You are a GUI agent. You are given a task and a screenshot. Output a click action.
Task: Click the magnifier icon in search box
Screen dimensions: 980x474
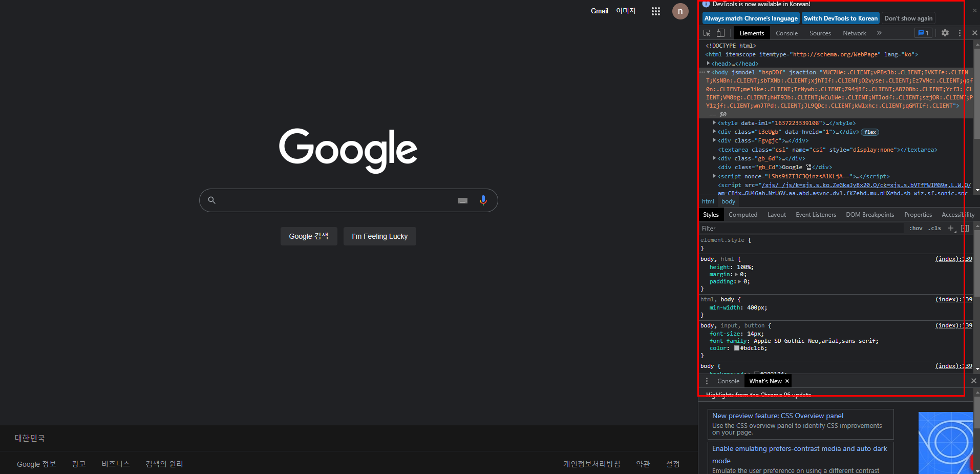[x=211, y=200]
